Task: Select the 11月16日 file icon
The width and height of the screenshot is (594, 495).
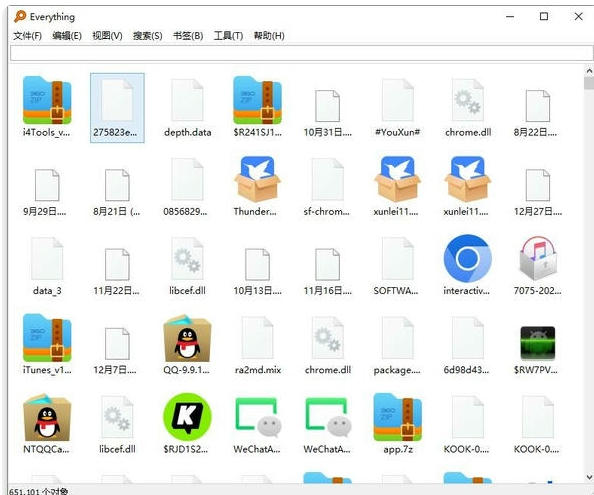Action: [x=327, y=264]
